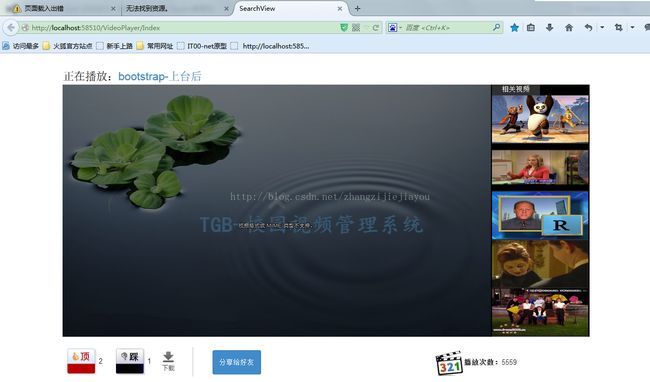Image resolution: width=650 pixels, height=382 pixels.
Task: Open the group photo related video thumbnail
Action: 540,312
